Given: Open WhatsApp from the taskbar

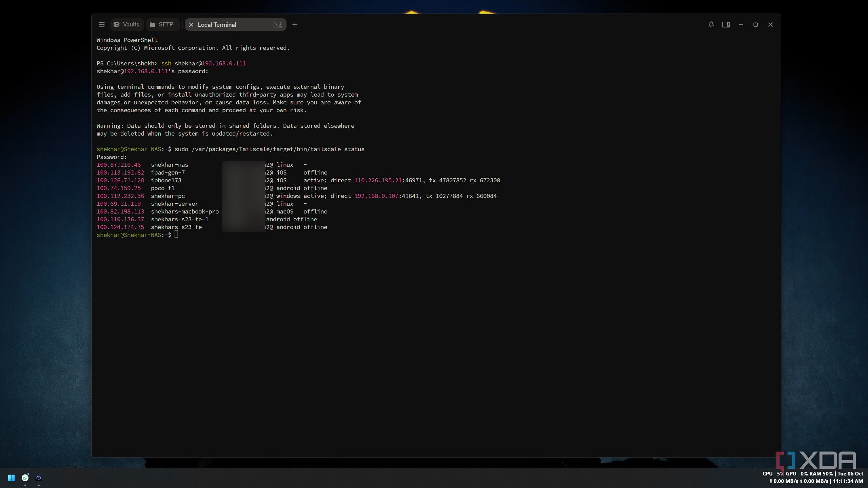Looking at the screenshot, I should (25, 478).
